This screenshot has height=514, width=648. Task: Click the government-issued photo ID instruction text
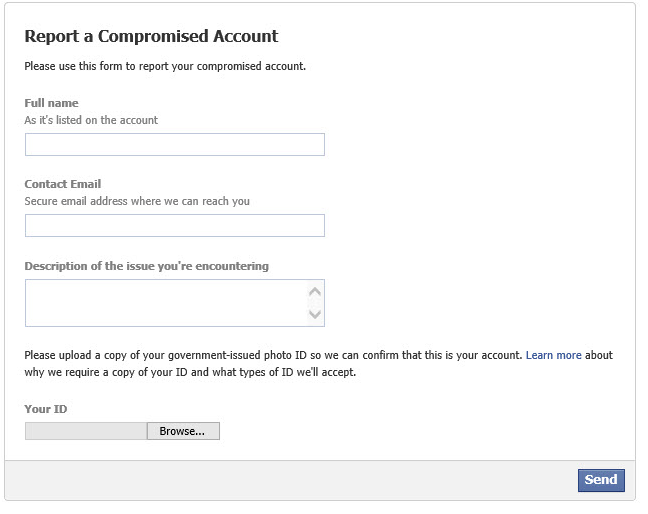pos(270,355)
